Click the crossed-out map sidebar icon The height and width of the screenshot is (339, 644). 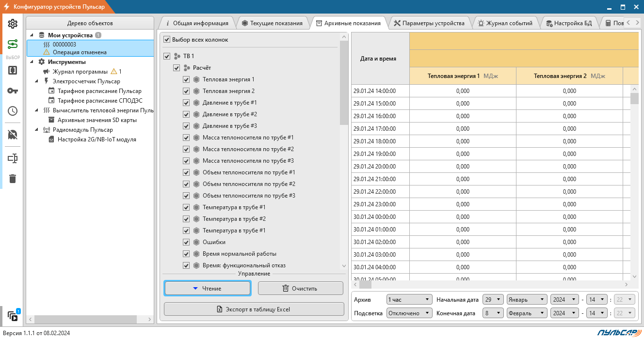pyautogui.click(x=13, y=135)
